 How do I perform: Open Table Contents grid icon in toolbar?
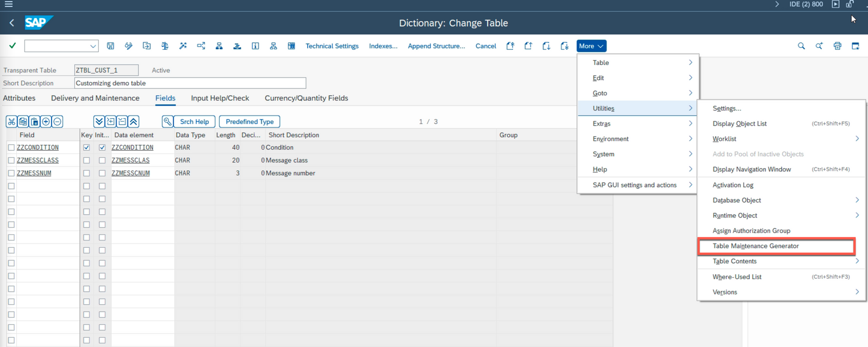click(x=291, y=46)
